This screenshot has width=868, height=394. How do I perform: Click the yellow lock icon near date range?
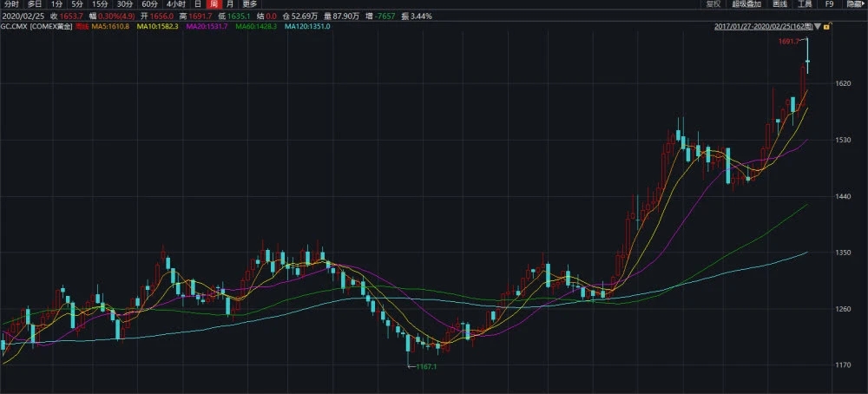[827, 27]
